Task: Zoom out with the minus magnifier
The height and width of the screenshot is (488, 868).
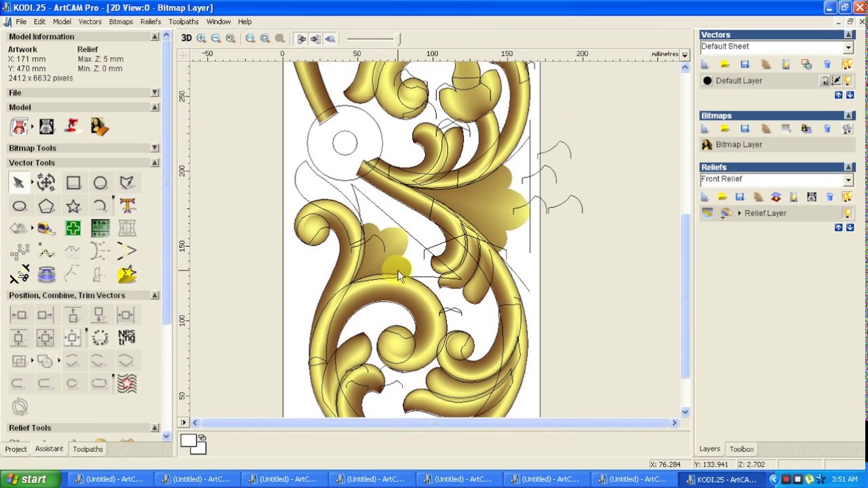Action: (x=216, y=39)
